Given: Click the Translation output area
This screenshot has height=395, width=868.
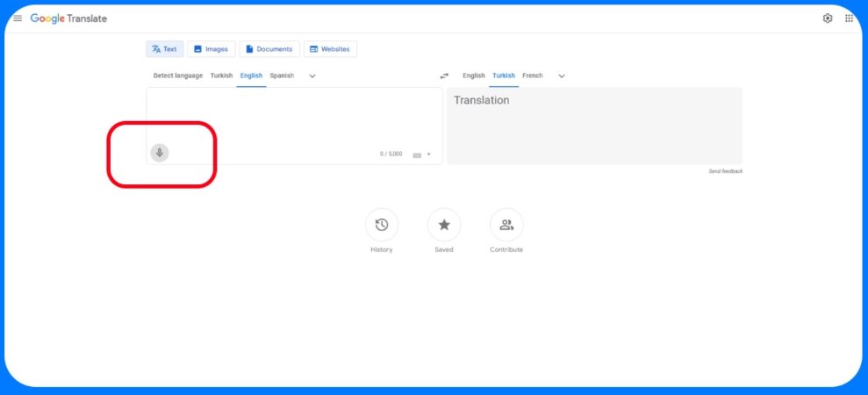Looking at the screenshot, I should click(x=594, y=126).
